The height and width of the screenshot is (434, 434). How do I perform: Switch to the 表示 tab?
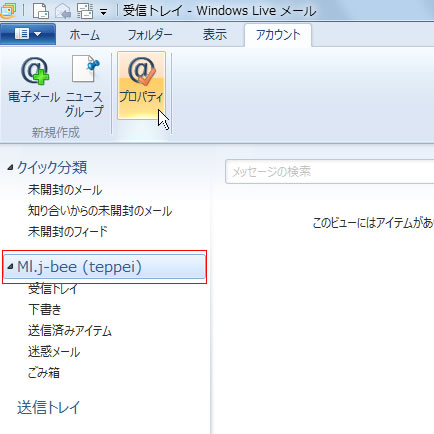tap(215, 35)
